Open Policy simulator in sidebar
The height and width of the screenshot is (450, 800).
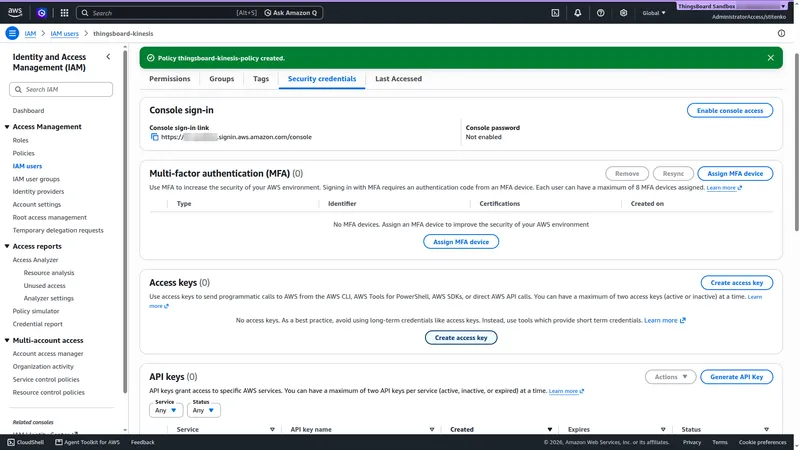coord(36,311)
